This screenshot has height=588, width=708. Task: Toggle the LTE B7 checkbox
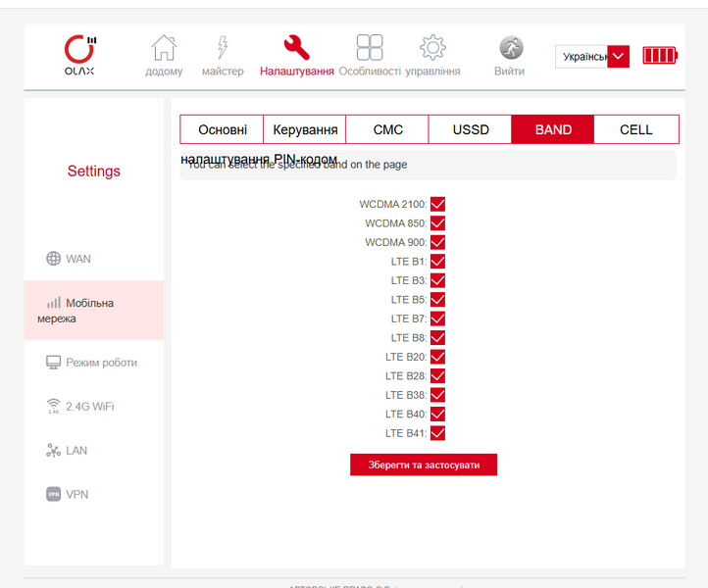(437, 318)
